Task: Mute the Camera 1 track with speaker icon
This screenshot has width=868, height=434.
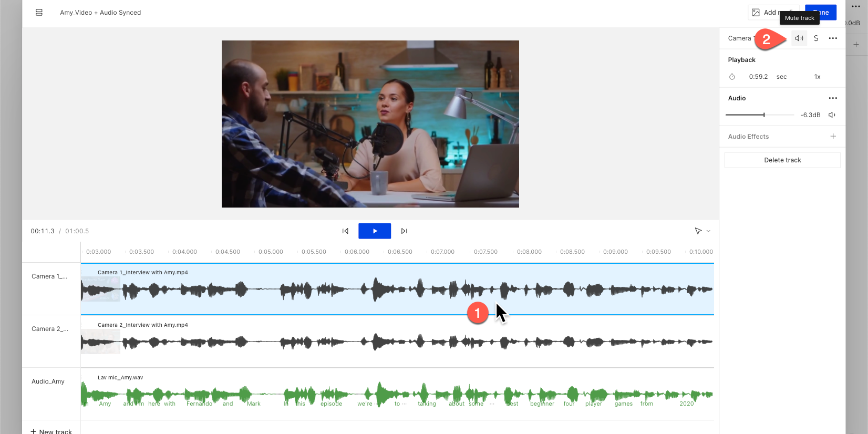Action: pos(799,38)
